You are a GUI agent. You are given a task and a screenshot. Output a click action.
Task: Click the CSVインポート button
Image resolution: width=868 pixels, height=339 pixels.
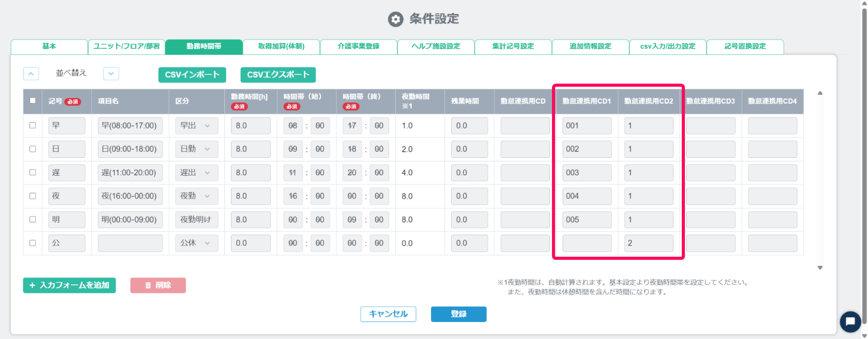[192, 75]
